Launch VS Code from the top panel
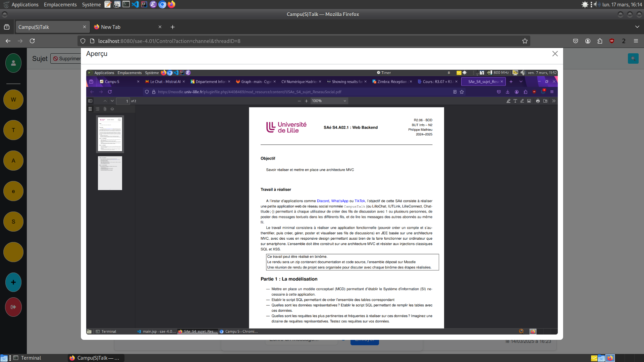The width and height of the screenshot is (644, 362). click(135, 4)
